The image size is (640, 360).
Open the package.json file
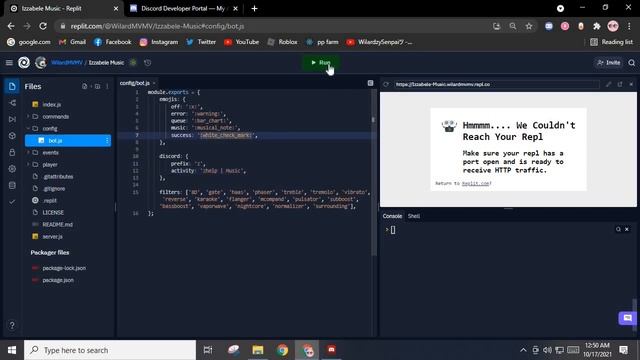[x=58, y=280]
